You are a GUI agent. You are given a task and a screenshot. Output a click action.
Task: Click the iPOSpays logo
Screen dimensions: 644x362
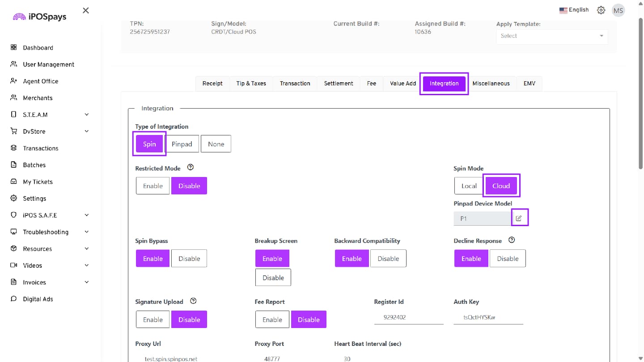pos(40,17)
